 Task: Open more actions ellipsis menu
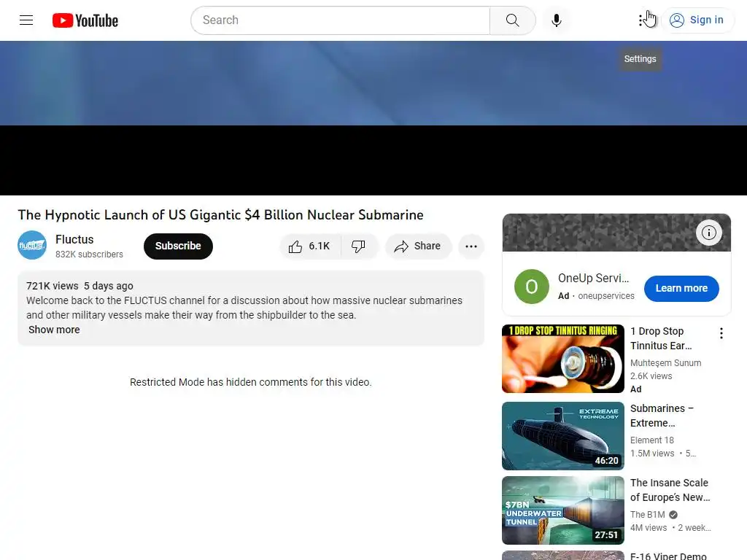471,246
